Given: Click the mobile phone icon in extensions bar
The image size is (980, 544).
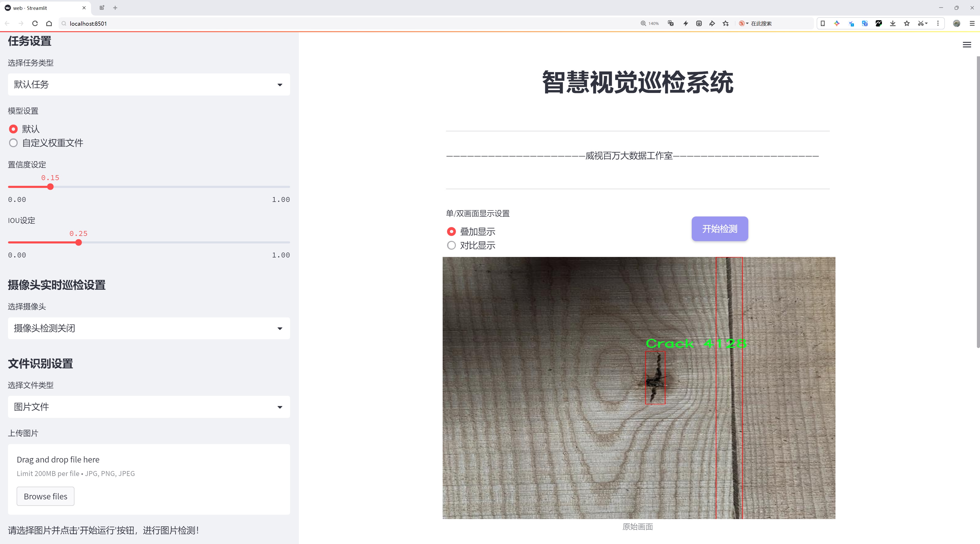Looking at the screenshot, I should (x=823, y=24).
